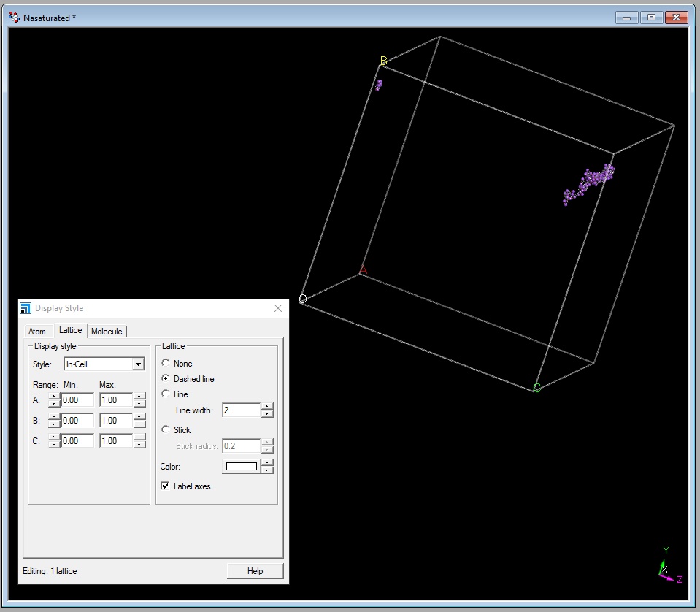Open the Molecule tab
The width and height of the screenshot is (700, 612).
[x=107, y=332]
